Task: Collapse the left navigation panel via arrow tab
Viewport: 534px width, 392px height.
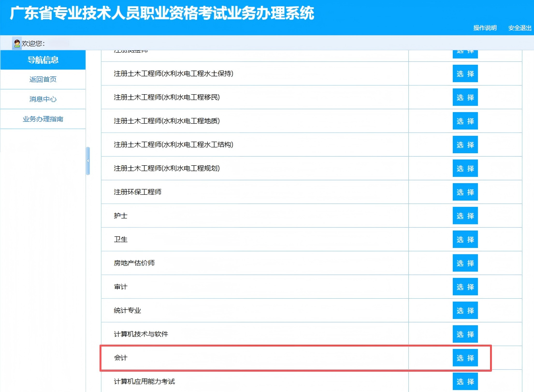Action: tap(88, 160)
